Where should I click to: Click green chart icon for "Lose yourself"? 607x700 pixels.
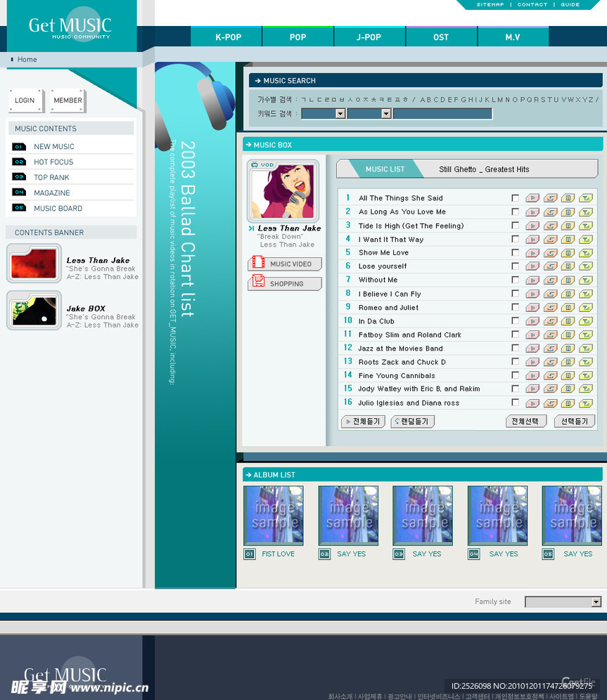coord(586,266)
